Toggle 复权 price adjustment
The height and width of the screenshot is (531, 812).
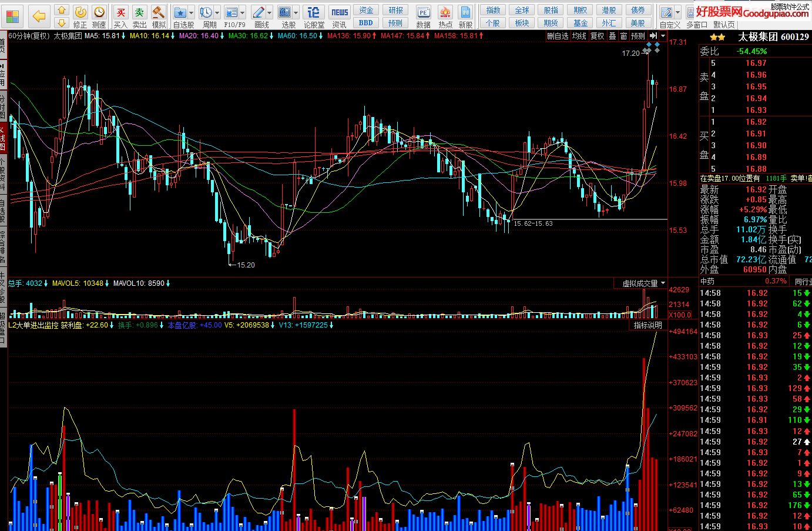pyautogui.click(x=598, y=36)
